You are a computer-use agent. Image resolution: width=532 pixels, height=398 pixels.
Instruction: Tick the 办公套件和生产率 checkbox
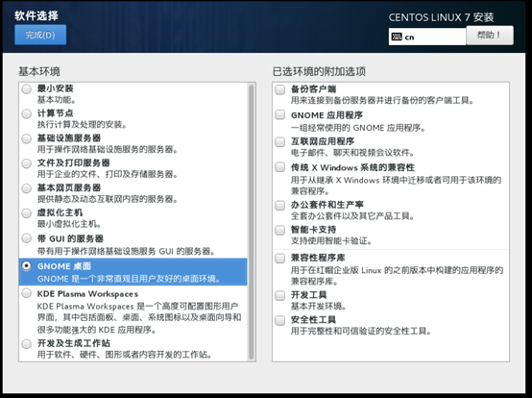[279, 205]
